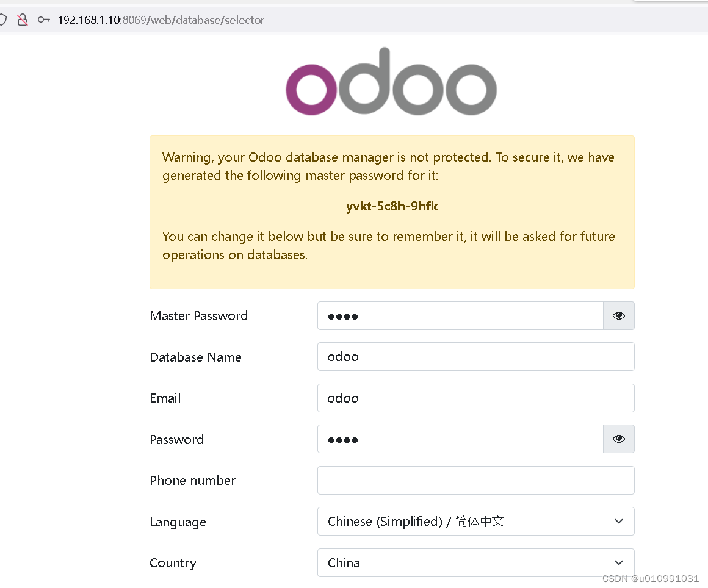Open the Language dropdown
This screenshot has width=708, height=588.
point(475,522)
